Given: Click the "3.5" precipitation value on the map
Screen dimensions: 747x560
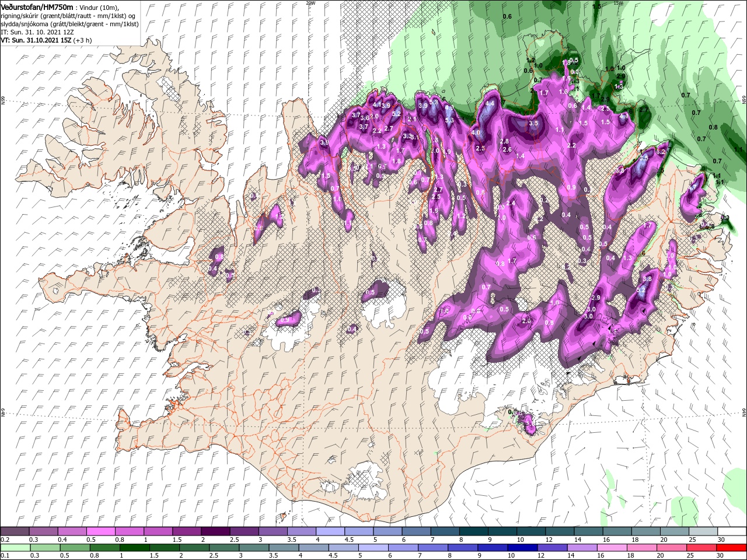Looking at the screenshot, I should 533,123.
